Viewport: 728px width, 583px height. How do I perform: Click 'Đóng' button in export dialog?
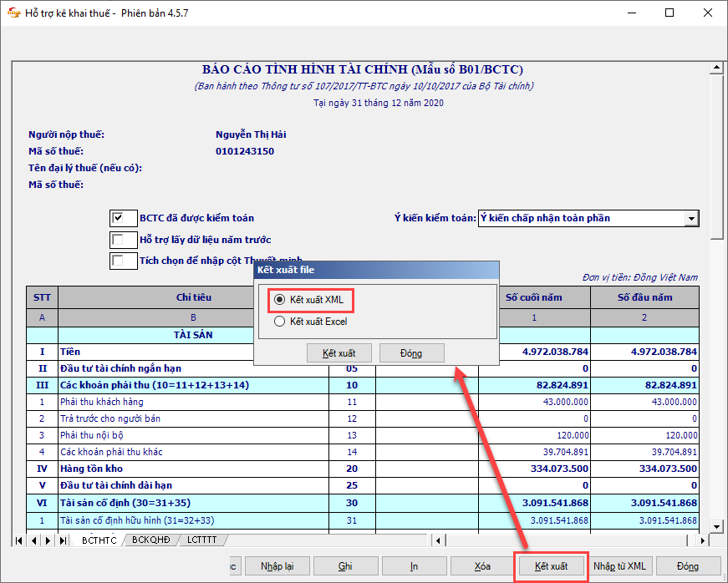[x=411, y=353]
